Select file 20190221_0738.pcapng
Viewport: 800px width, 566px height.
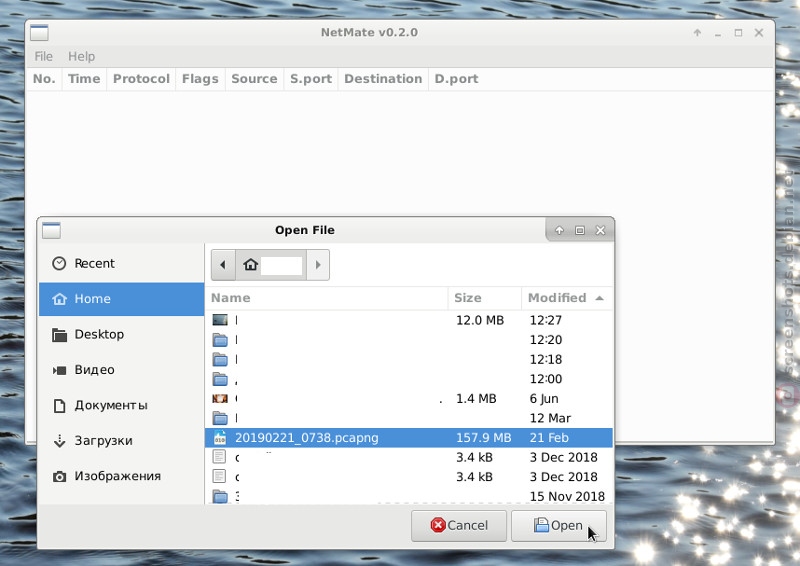pyautogui.click(x=409, y=438)
